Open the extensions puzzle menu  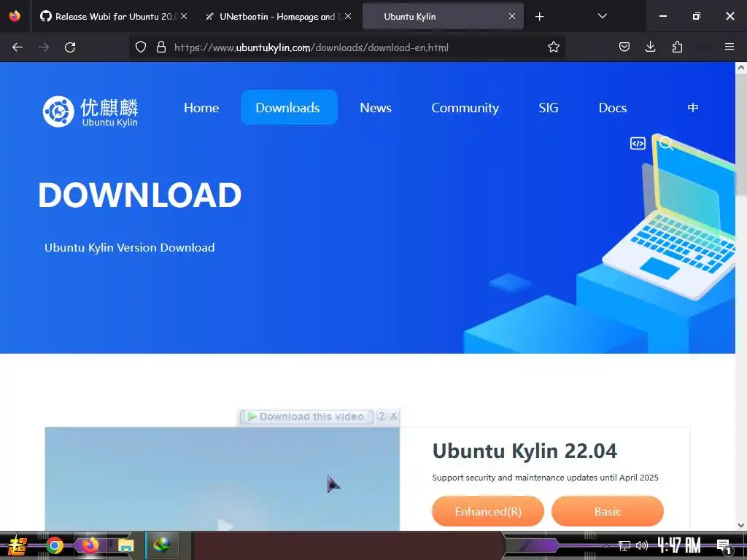pyautogui.click(x=677, y=47)
